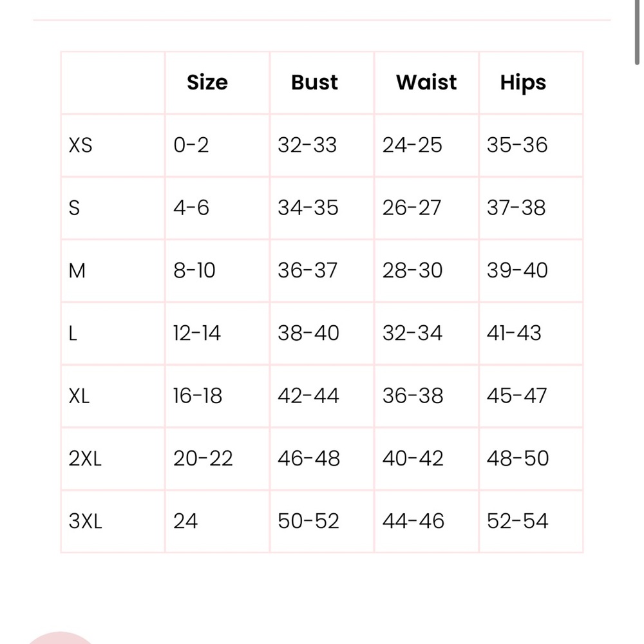Select the XS row label
This screenshot has height=644, width=644.
(x=80, y=146)
